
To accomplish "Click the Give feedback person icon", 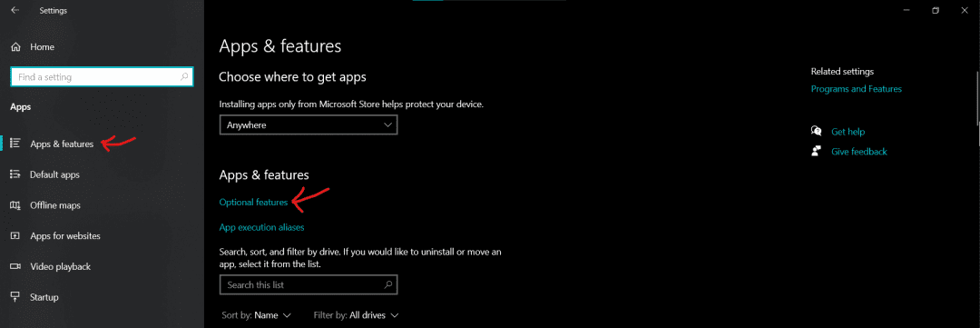I will [817, 152].
